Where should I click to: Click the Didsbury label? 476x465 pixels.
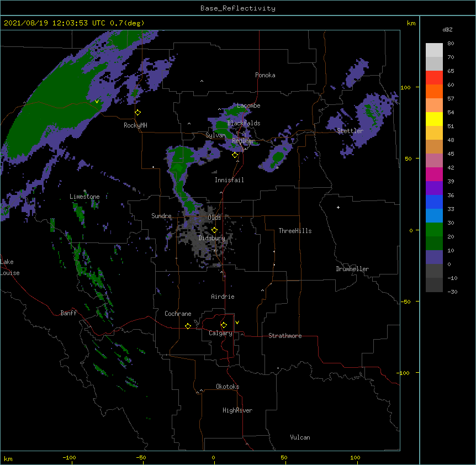point(212,238)
